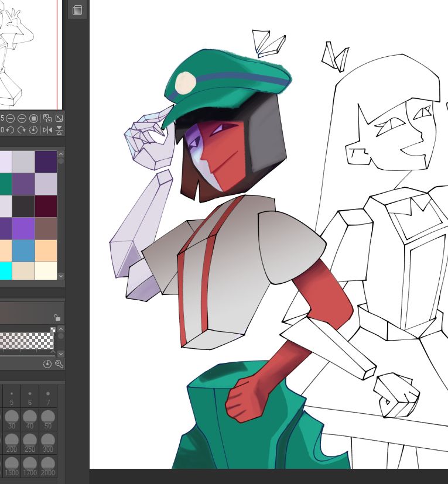
Task: Reset canvas rotation in the Navigator
Action: [x=33, y=130]
